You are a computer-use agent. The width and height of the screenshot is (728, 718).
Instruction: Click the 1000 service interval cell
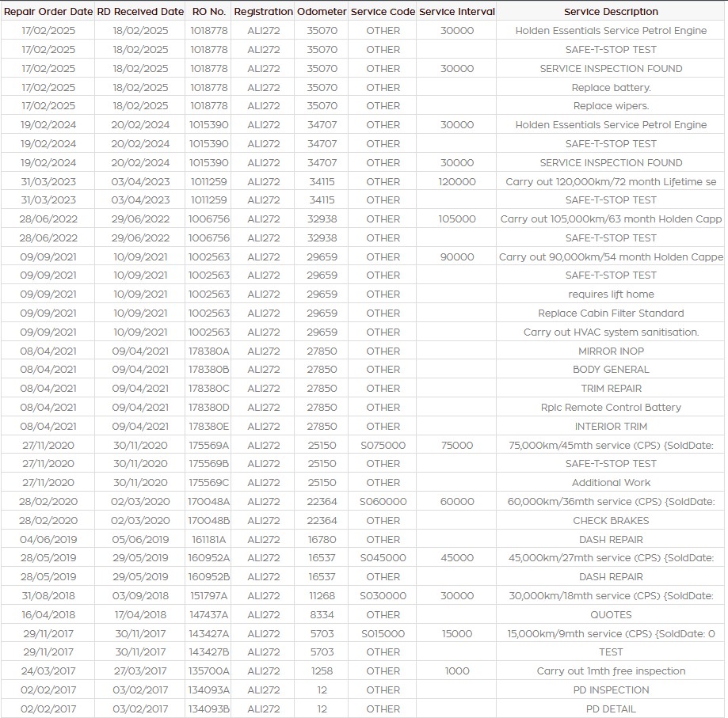pos(457,671)
